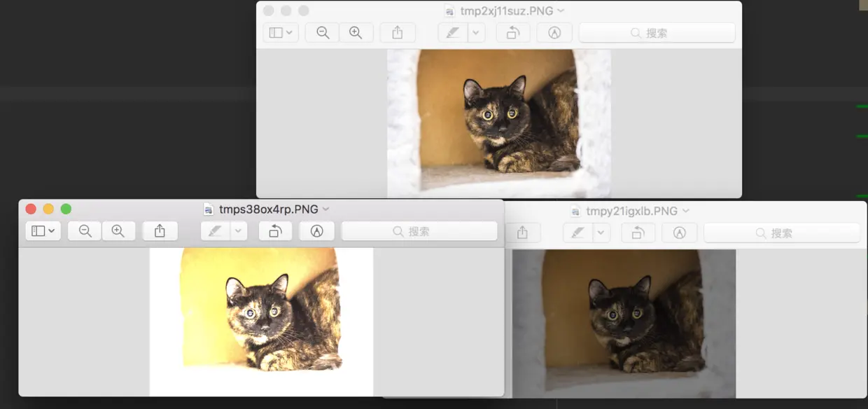Open sidebar view menu in tmps38ox4rp.PNG
Screen dimensions: 868x409
click(43, 231)
